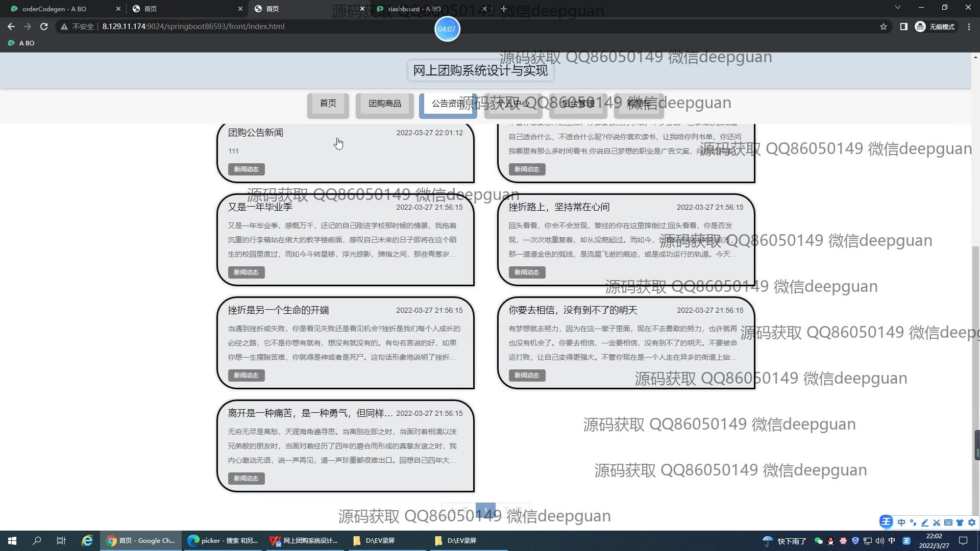Image resolution: width=980 pixels, height=551 pixels.
Task: Open Windows Start menu
Action: (x=12, y=540)
